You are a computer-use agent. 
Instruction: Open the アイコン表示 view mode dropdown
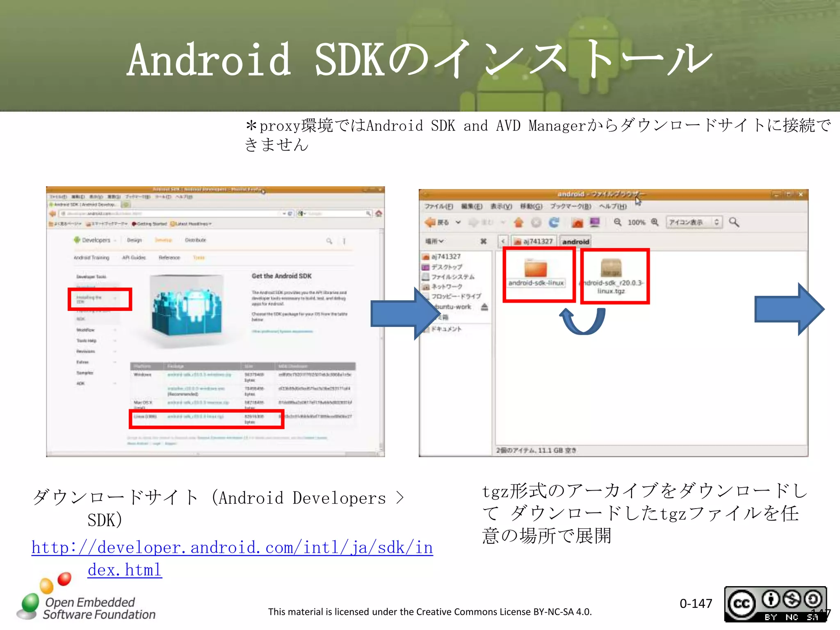coord(694,222)
